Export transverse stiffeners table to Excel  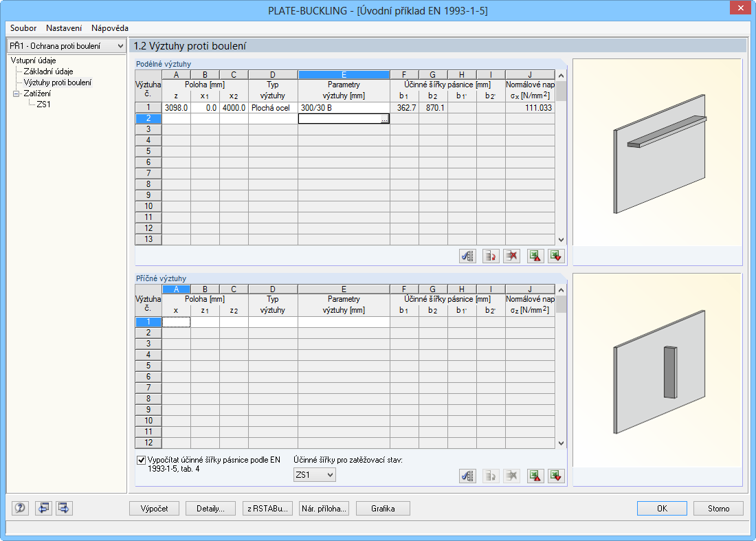pos(535,476)
